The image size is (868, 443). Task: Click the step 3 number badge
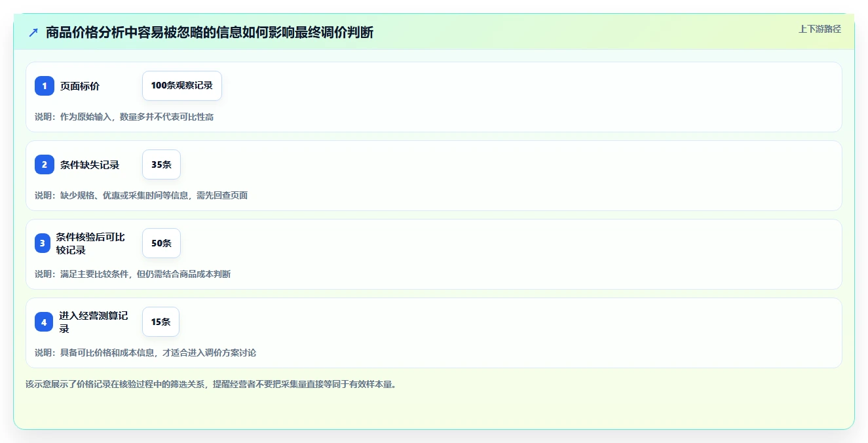click(x=43, y=243)
